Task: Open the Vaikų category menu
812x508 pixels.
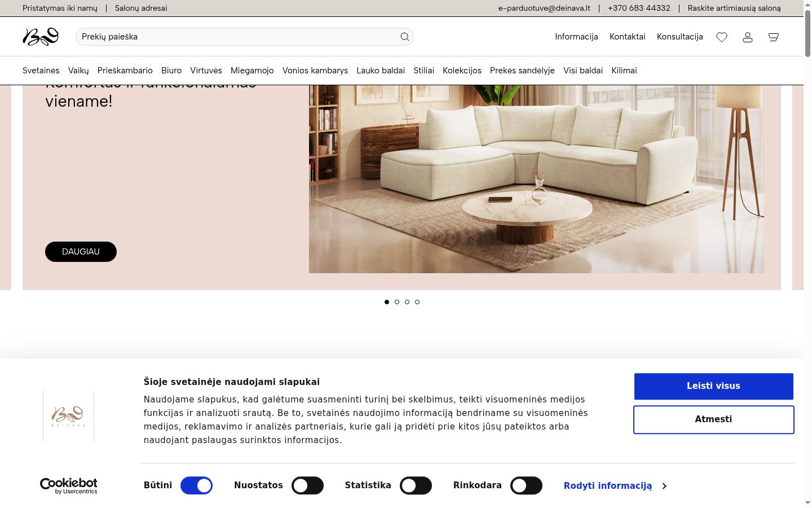Action: 78,71
